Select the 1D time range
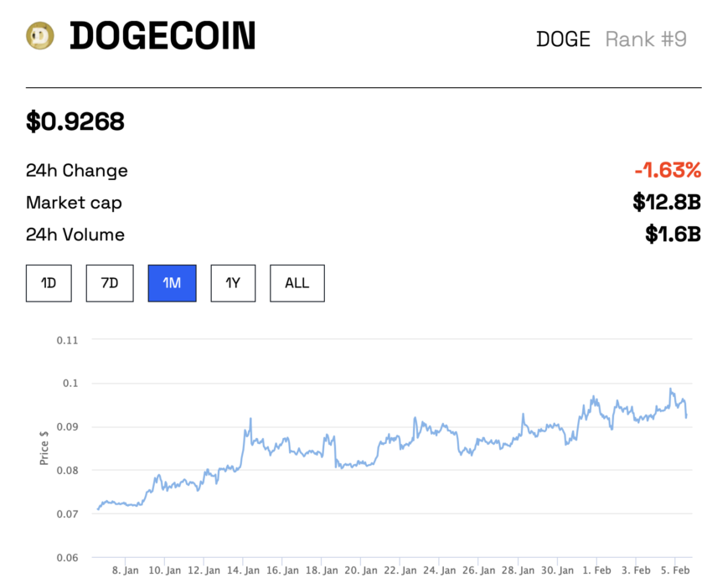The width and height of the screenshot is (712, 588). pyautogui.click(x=49, y=283)
